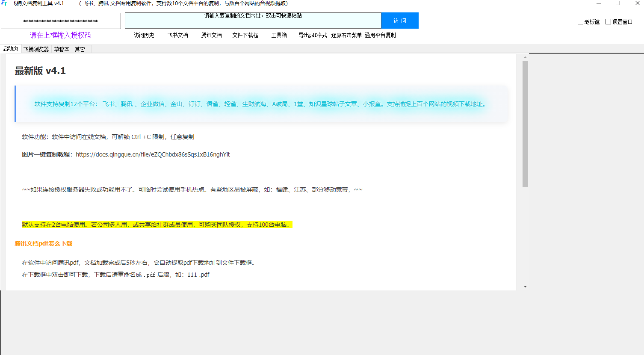Enable the 老板键 checkbox

pyautogui.click(x=580, y=21)
